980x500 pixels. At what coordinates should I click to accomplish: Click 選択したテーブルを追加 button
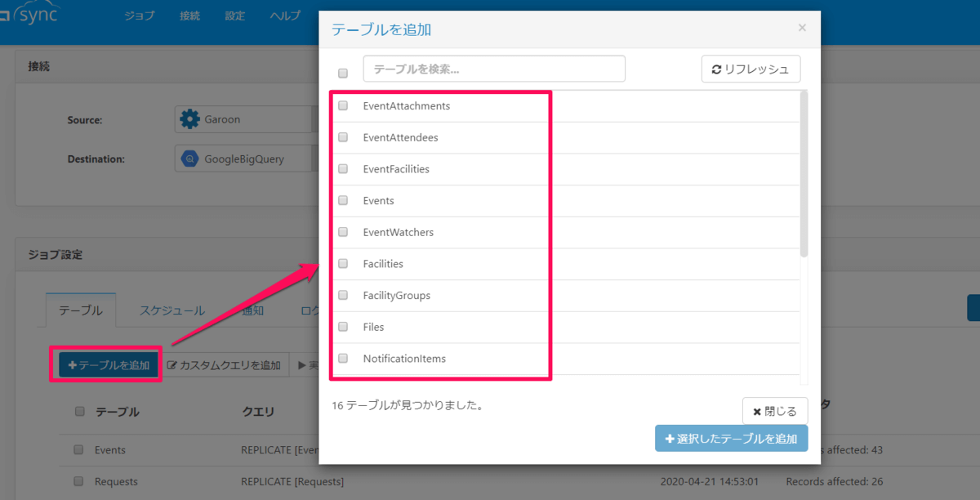[731, 438]
